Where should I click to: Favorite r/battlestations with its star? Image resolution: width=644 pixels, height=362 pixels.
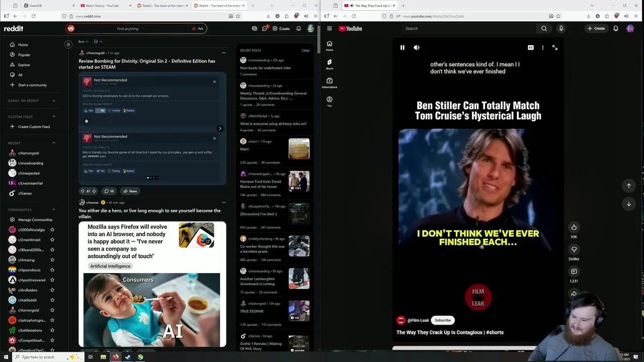click(52, 330)
